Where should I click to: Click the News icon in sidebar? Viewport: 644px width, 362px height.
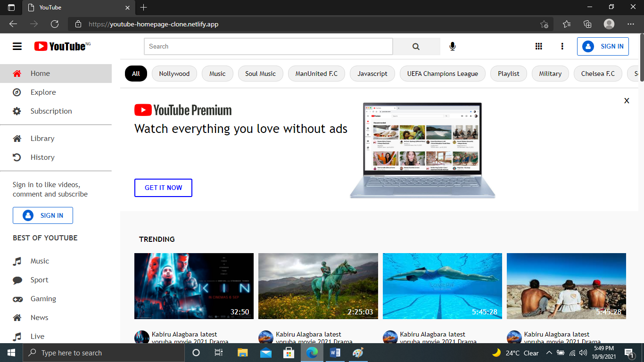pyautogui.click(x=17, y=318)
